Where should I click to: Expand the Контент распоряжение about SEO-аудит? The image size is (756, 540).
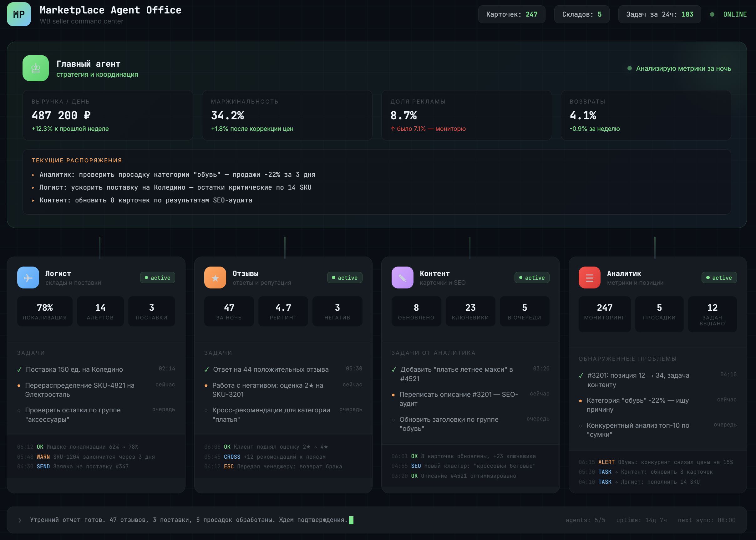(146, 200)
